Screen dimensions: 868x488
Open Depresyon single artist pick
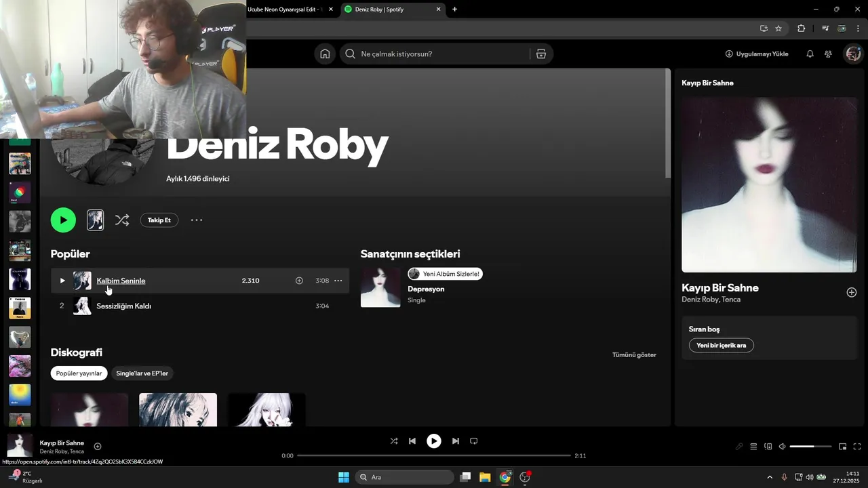click(x=426, y=289)
